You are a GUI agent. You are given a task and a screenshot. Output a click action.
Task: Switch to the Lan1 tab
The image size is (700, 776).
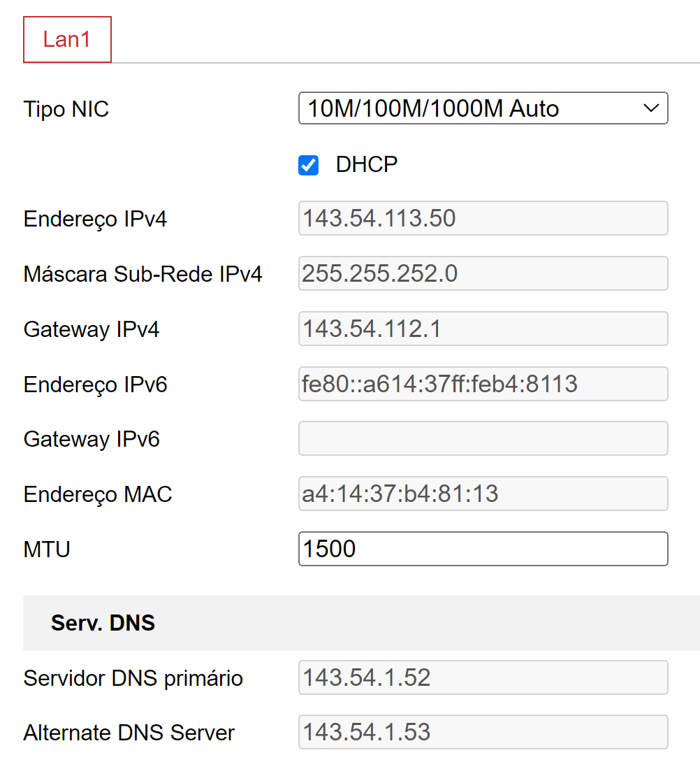point(67,39)
